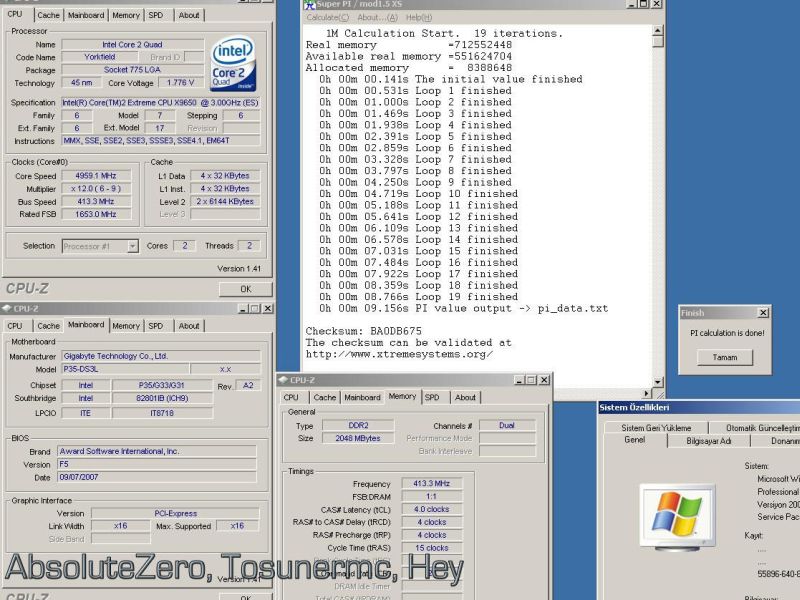This screenshot has height=600, width=800.
Task: Click OK button in top CPU-Z window
Action: (246, 289)
